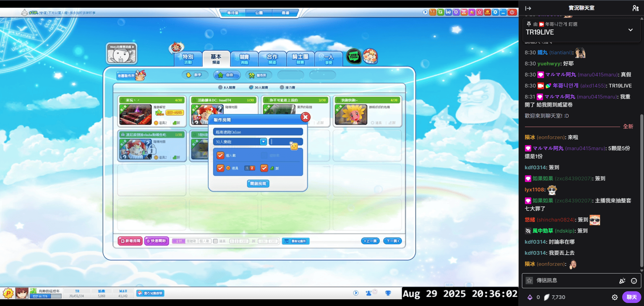Click the 開創房間 create room button

[x=258, y=184]
